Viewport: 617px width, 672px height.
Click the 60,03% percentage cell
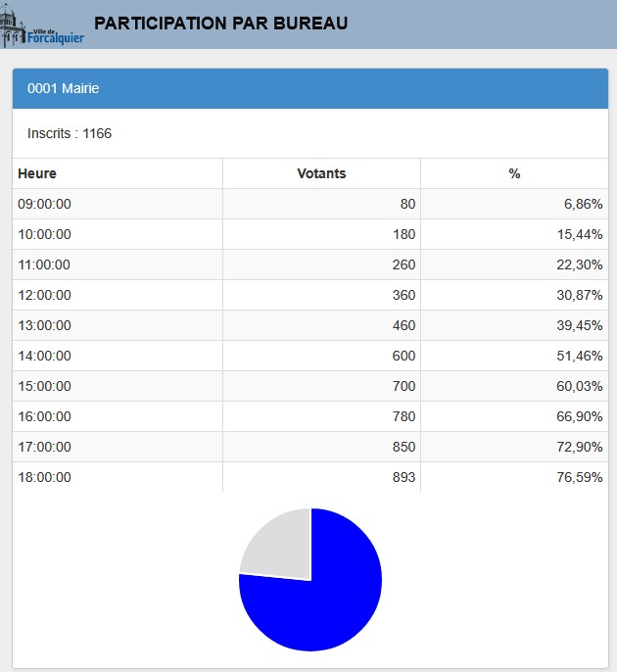[x=578, y=386]
